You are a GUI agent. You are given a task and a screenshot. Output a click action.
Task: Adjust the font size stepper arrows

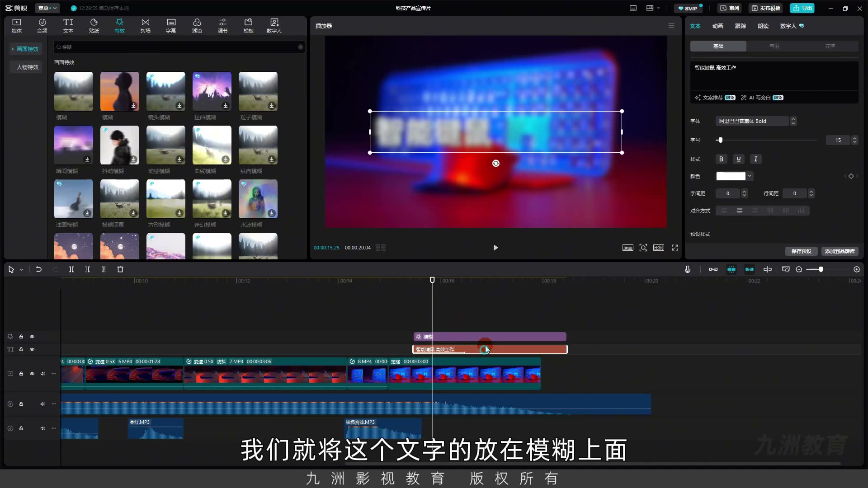coord(854,140)
